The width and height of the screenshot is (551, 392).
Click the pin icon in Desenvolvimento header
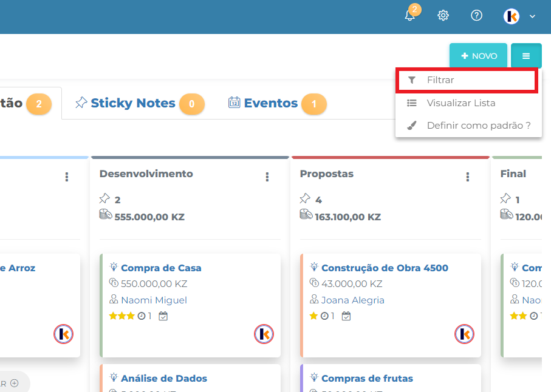tap(104, 198)
